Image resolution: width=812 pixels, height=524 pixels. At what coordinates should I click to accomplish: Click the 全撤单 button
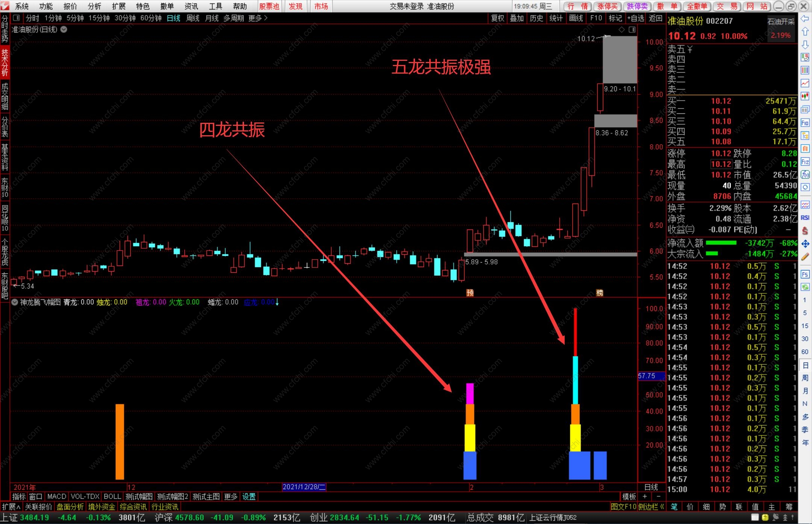coord(697,6)
